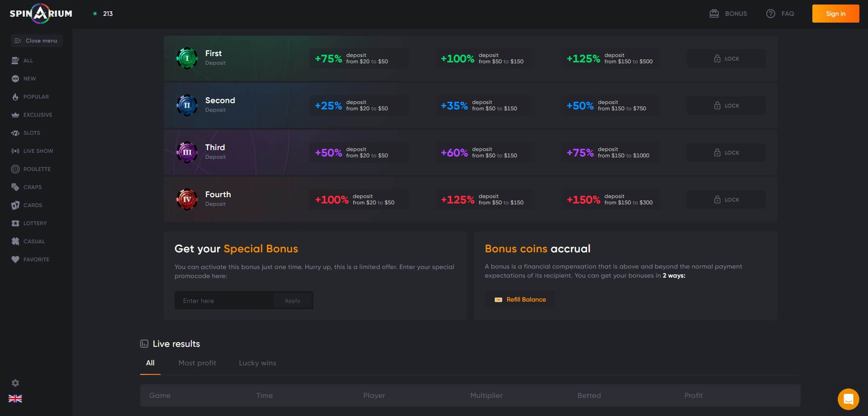
Task: Open the LIVE SHOW category
Action: [x=33, y=151]
